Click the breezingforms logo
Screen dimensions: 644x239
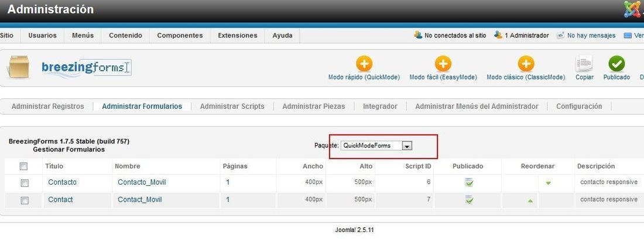tap(86, 67)
